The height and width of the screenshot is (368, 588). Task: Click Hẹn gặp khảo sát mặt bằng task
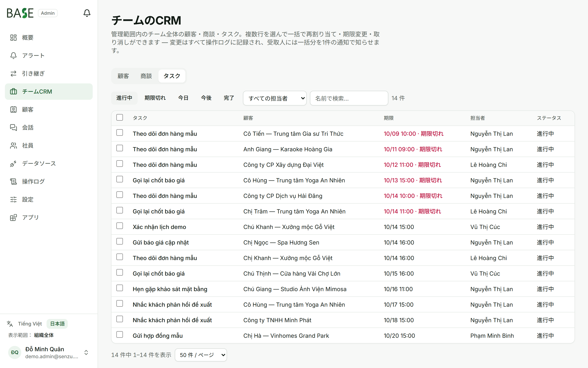[170, 289]
